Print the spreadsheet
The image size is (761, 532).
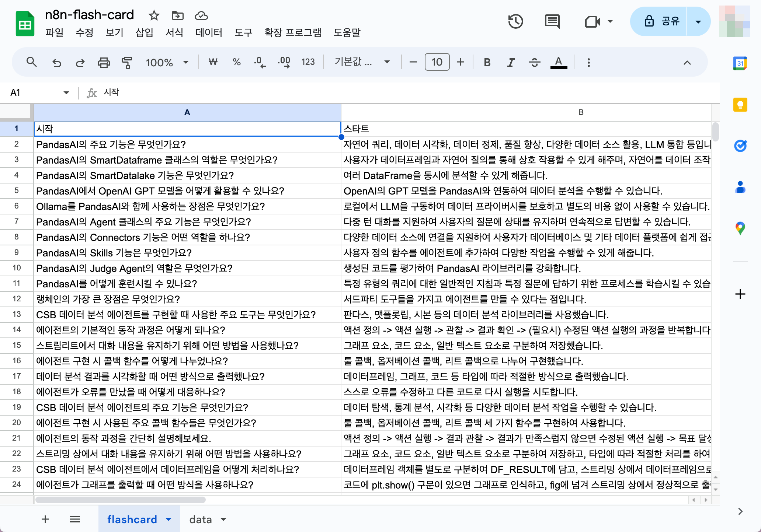(x=104, y=63)
